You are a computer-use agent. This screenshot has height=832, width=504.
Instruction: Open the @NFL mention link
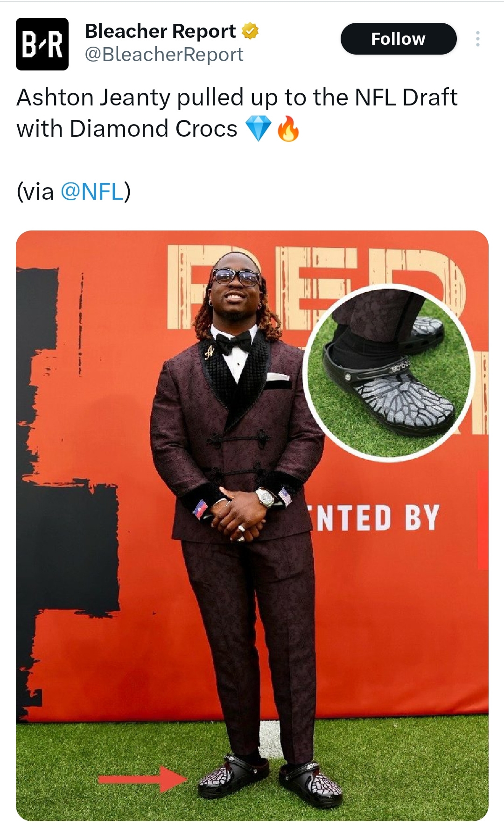coord(92,191)
